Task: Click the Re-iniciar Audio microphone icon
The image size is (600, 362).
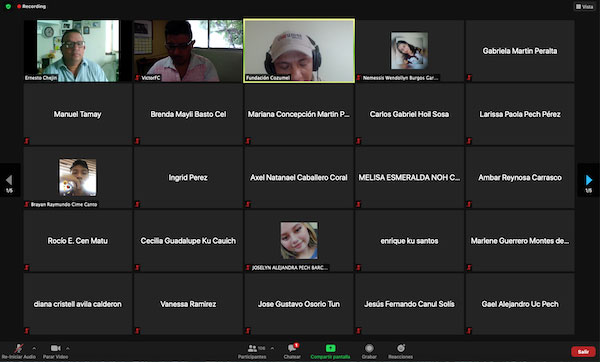Action: point(18,348)
